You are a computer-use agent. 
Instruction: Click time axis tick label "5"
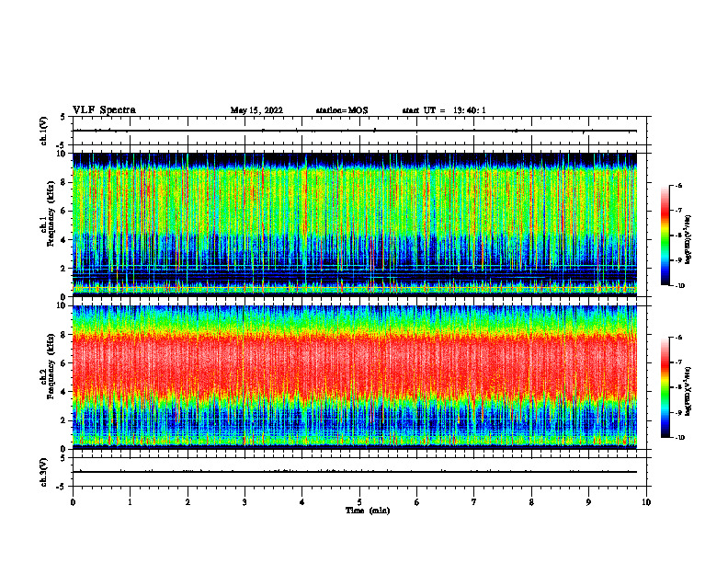tap(359, 502)
